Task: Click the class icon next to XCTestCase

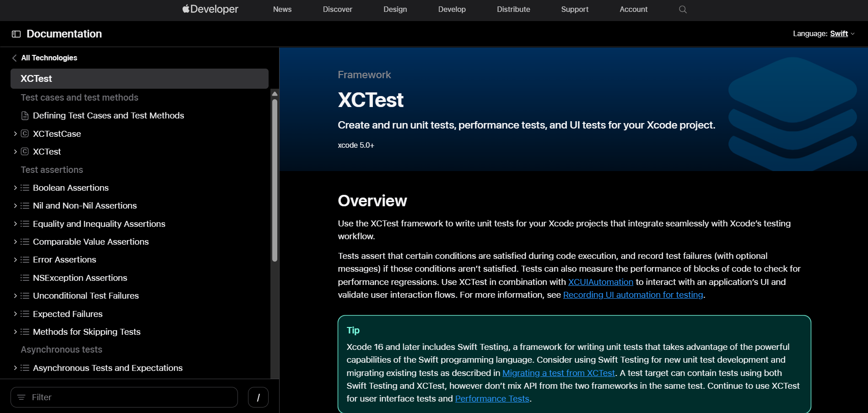Action: pyautogui.click(x=24, y=134)
